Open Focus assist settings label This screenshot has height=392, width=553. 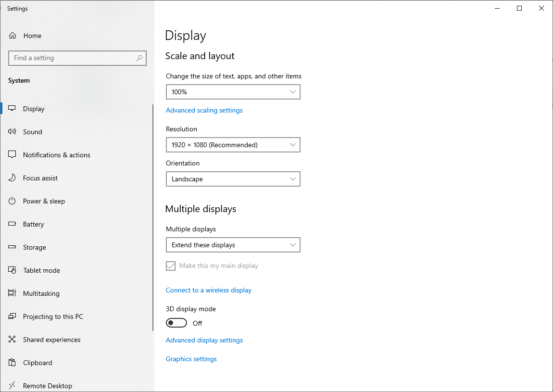(x=40, y=178)
